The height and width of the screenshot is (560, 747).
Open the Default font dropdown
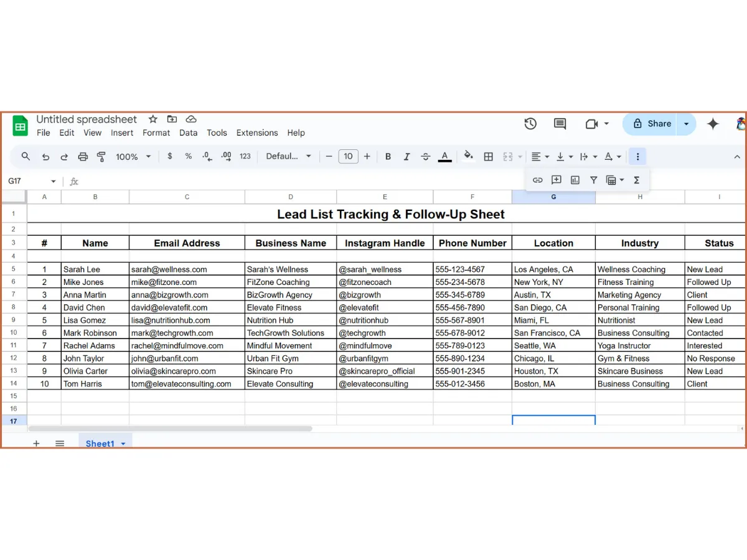(x=288, y=156)
